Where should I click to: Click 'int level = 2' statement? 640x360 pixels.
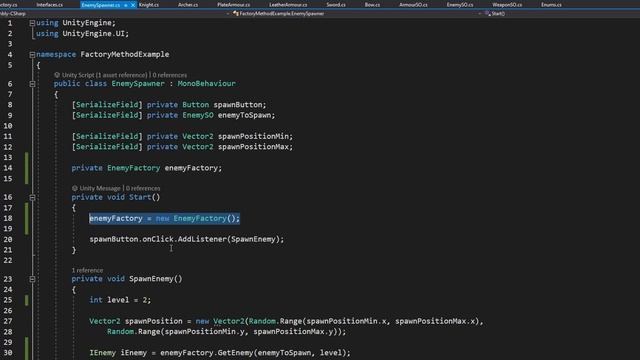(x=120, y=300)
